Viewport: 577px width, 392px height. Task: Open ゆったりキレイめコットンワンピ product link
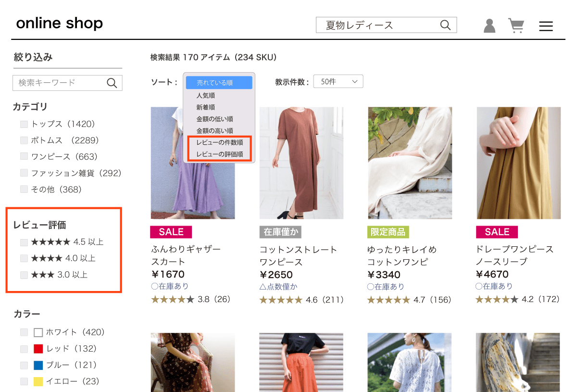tap(401, 256)
